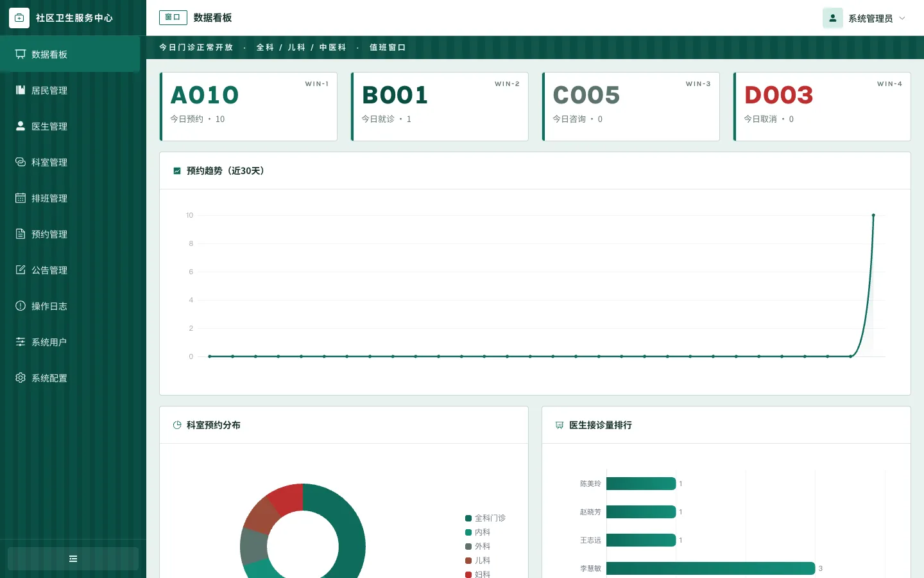The image size is (924, 578).
Task: Click the 公告管理 edit icon
Action: coord(21,270)
